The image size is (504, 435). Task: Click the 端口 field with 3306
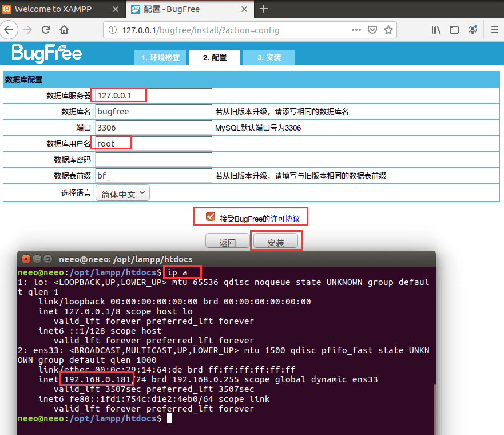click(153, 128)
